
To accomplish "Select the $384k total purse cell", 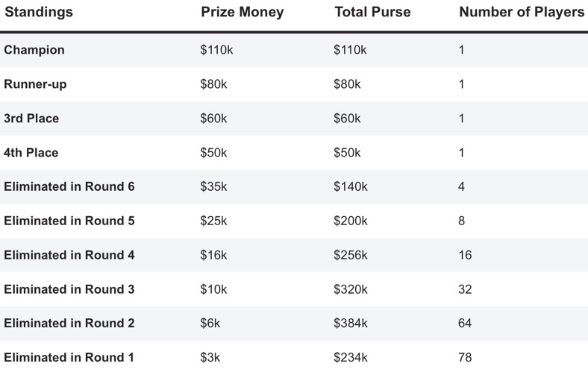I will pyautogui.click(x=351, y=324).
